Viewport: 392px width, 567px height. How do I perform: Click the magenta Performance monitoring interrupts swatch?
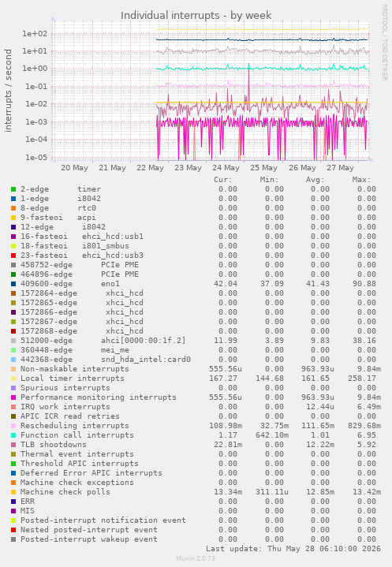13,397
